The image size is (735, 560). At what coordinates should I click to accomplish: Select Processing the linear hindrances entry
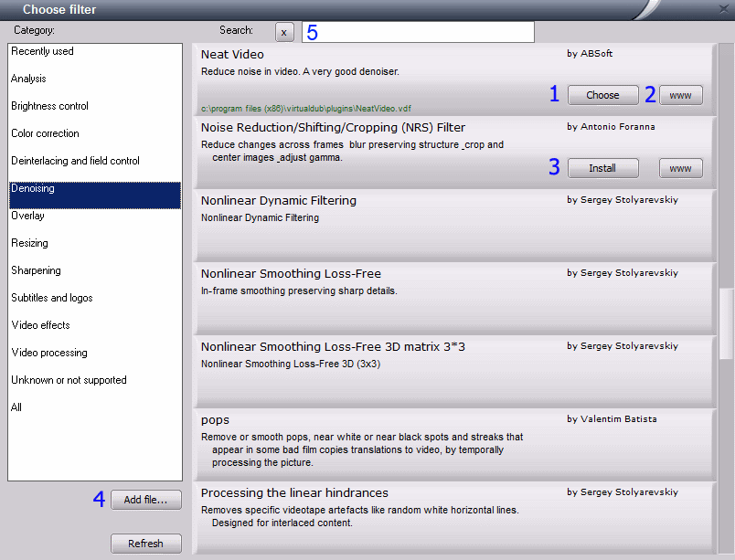point(456,518)
